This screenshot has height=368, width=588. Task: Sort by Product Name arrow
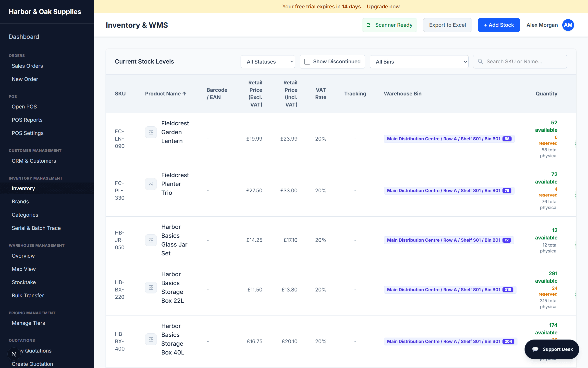click(184, 93)
